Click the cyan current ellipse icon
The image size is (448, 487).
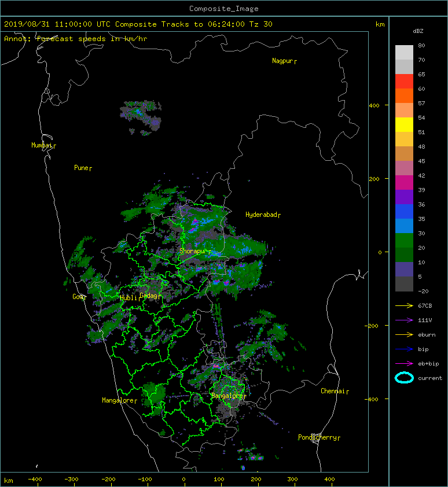click(404, 378)
